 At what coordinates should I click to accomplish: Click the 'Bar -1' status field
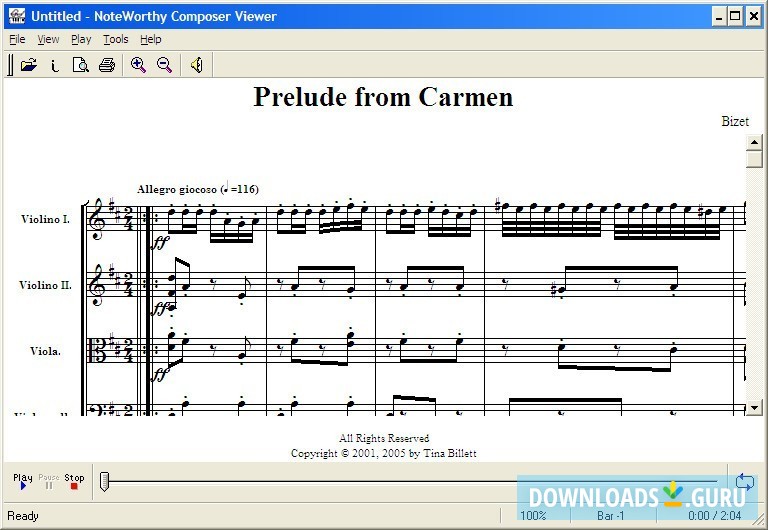tap(610, 515)
